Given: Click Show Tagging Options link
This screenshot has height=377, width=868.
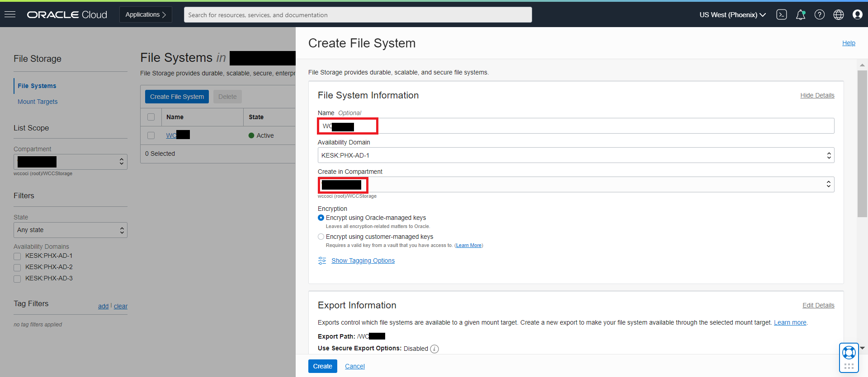Looking at the screenshot, I should coord(363,261).
